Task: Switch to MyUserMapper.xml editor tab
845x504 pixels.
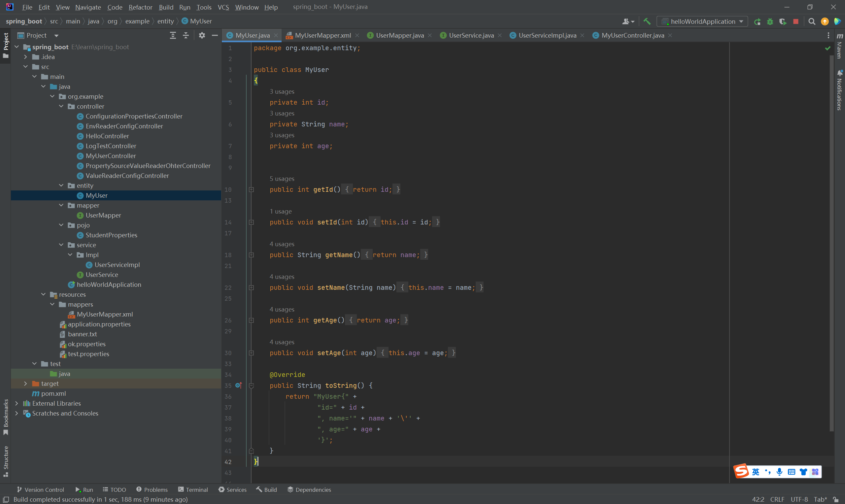Action: pyautogui.click(x=322, y=35)
